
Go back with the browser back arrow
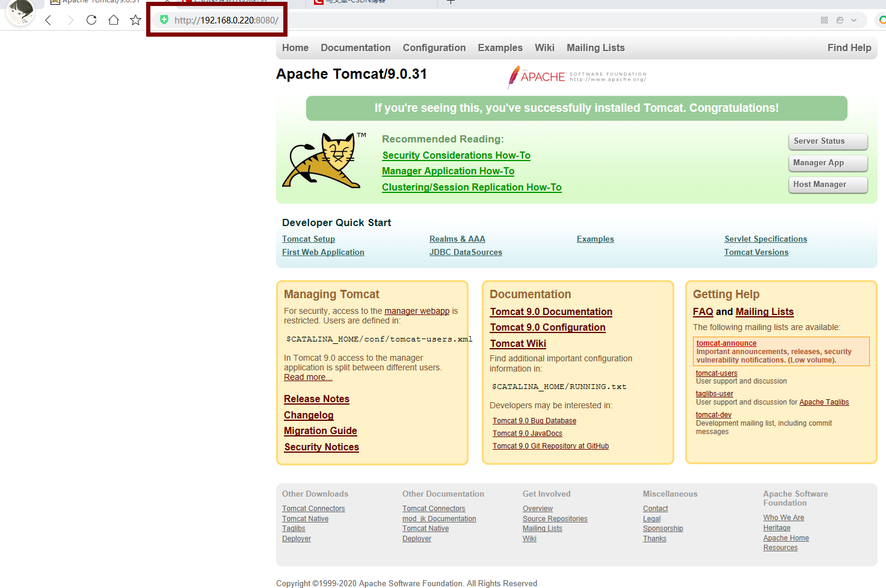pos(48,20)
